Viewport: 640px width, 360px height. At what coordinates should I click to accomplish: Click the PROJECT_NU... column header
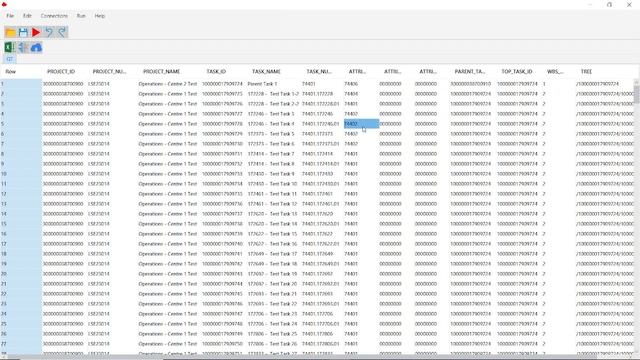point(109,71)
